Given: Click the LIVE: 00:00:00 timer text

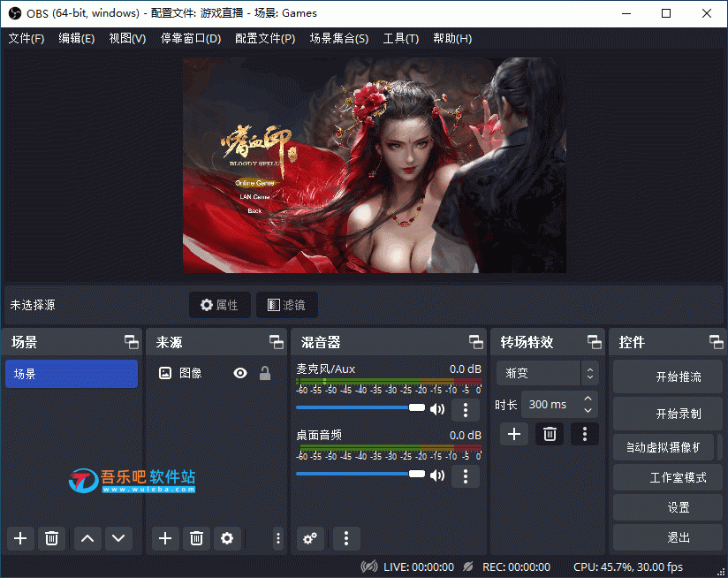Looking at the screenshot, I should (x=418, y=567).
